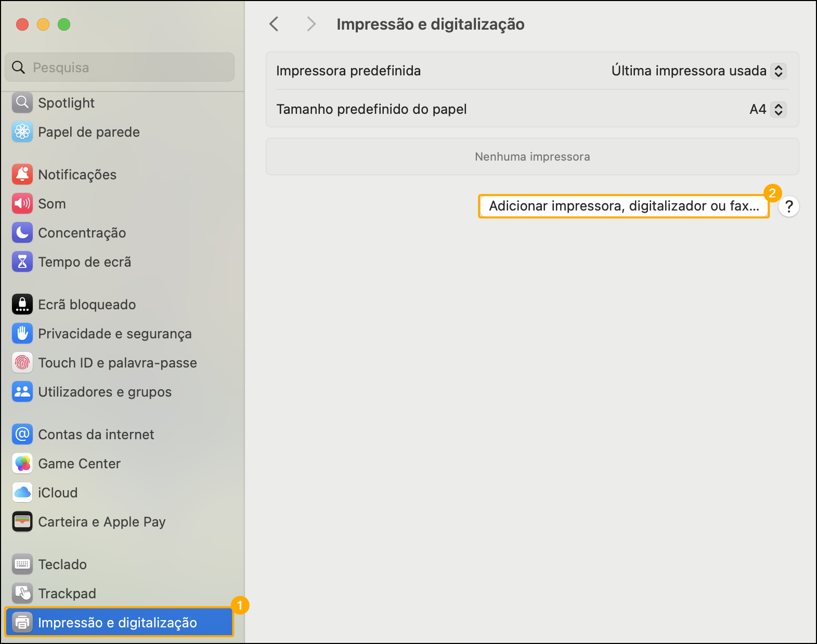Go back with the left chevron

tap(274, 24)
